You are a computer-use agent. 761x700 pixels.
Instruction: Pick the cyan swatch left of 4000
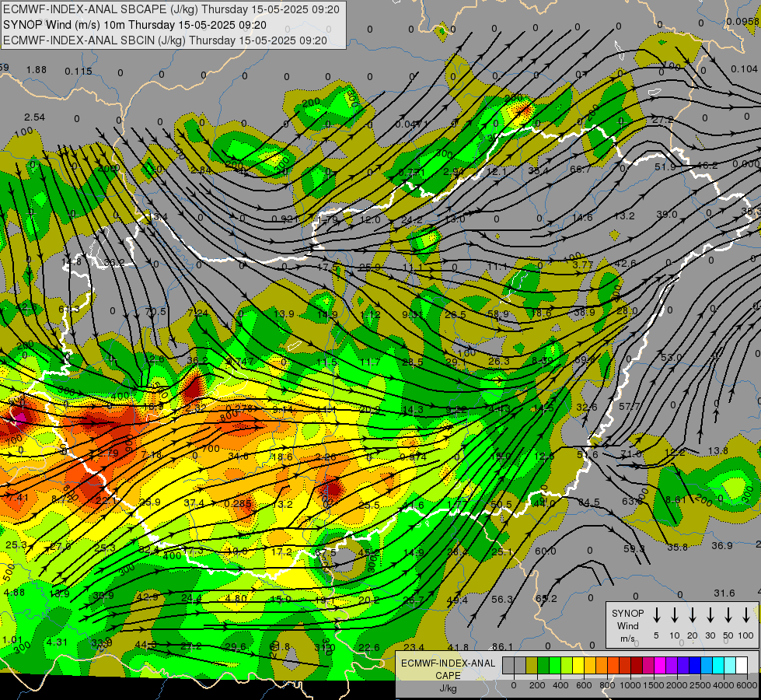[x=717, y=665]
